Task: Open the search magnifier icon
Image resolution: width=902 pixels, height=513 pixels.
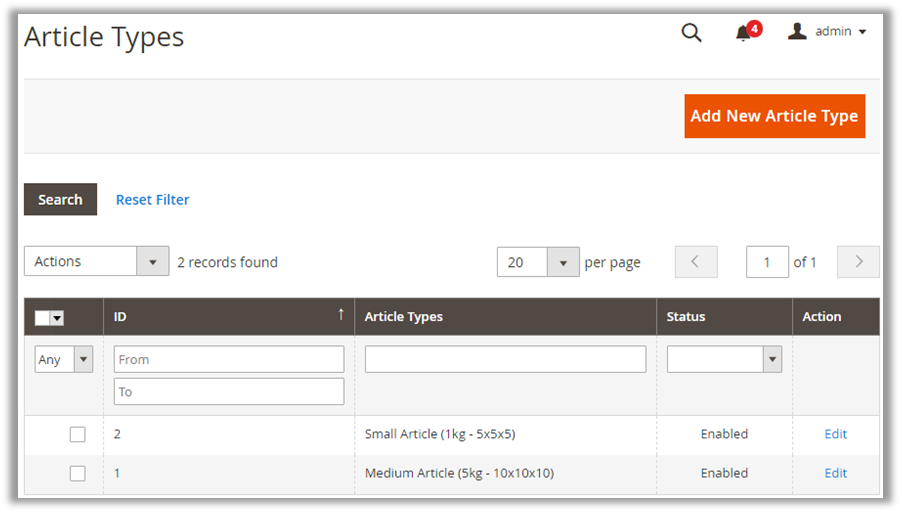Action: 691,32
